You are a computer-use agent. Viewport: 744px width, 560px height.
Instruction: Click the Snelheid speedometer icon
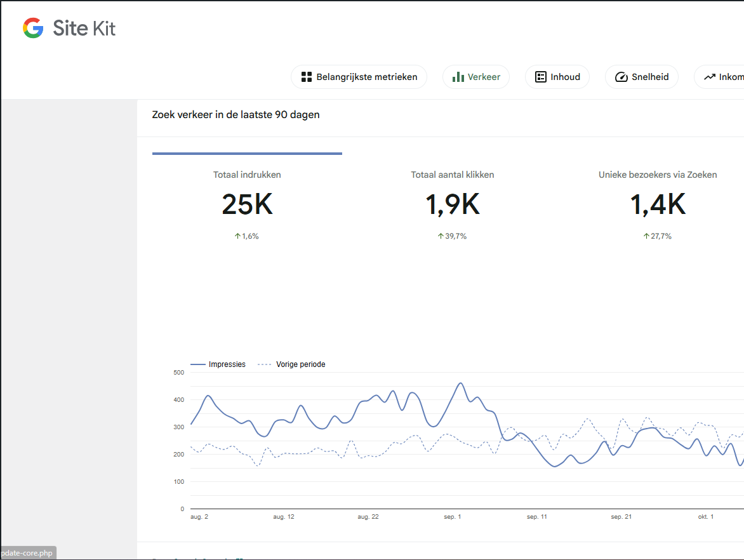[x=621, y=77]
